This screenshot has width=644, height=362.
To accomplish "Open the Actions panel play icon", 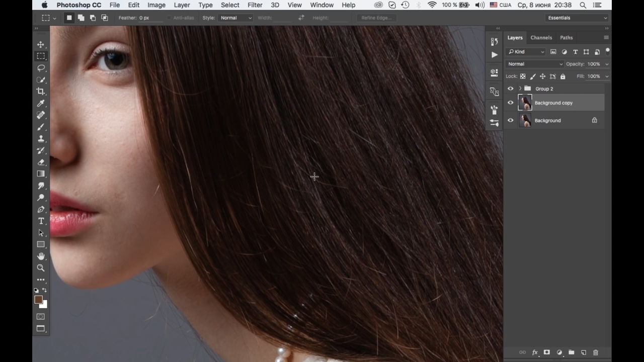I will coord(494,54).
